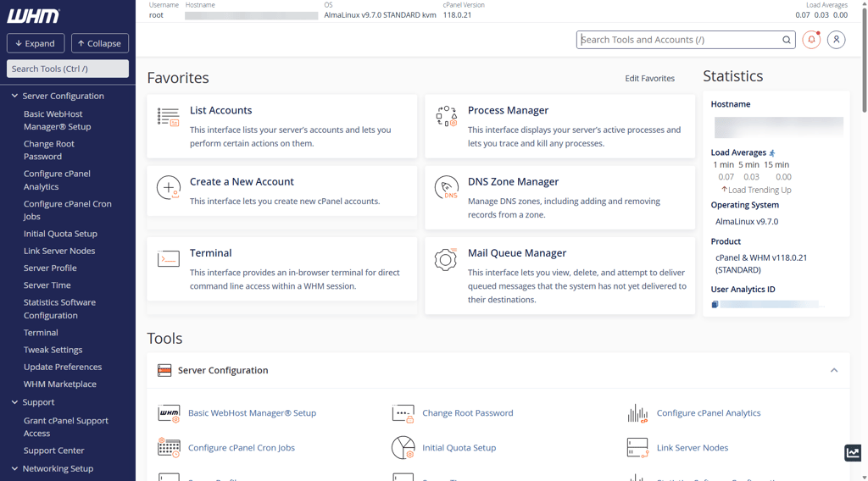Open the floating chart icon at bottom right
Image resolution: width=868 pixels, height=481 pixels.
pos(853,453)
